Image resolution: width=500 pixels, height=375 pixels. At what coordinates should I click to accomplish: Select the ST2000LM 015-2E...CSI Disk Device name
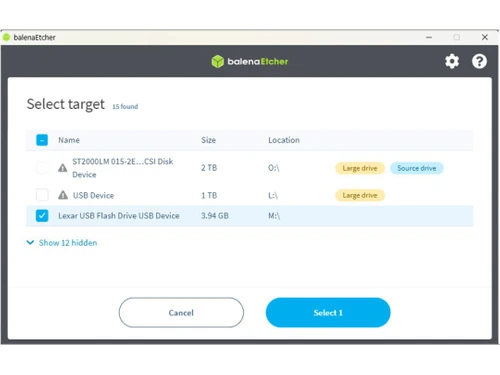coord(123,168)
